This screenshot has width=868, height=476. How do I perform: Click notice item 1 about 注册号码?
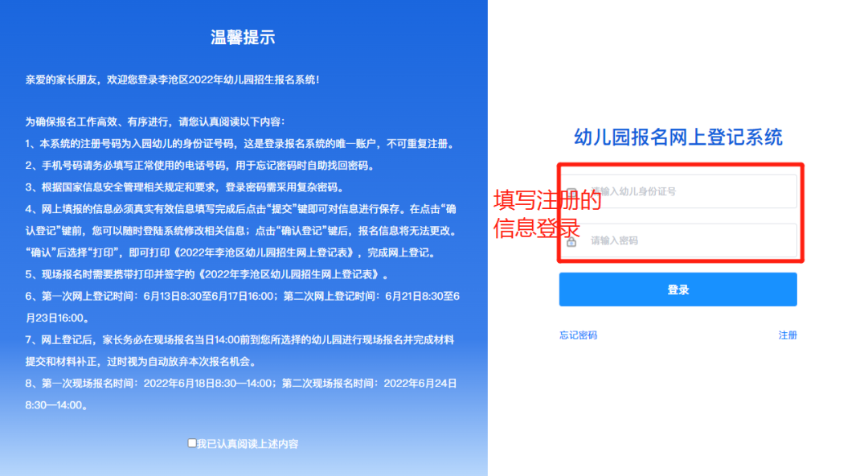[241, 144]
